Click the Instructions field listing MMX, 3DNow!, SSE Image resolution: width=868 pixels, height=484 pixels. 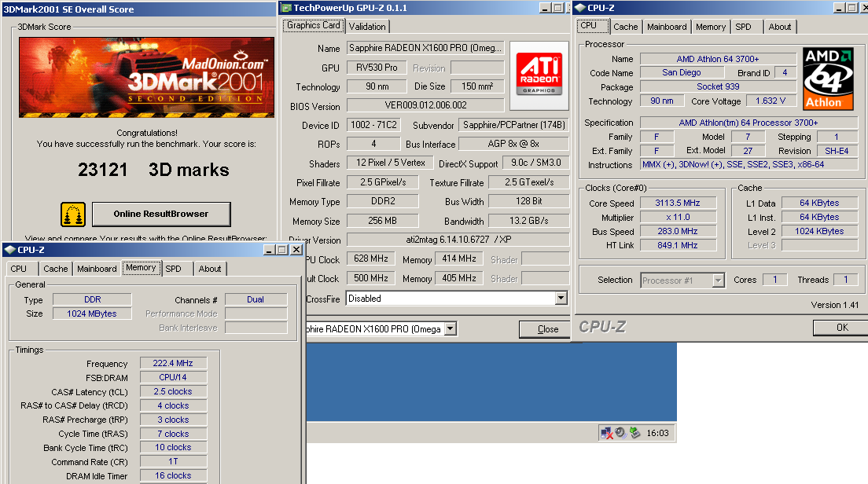(x=749, y=165)
